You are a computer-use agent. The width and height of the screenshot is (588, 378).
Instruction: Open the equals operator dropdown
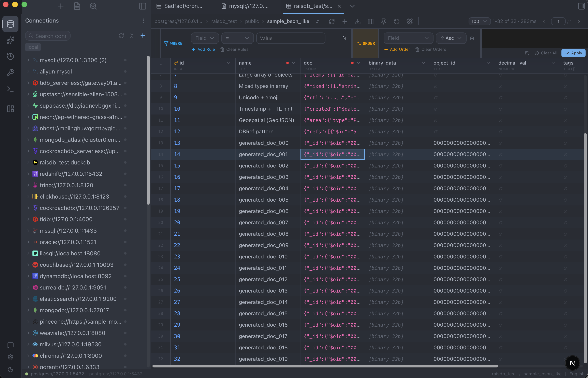237,38
